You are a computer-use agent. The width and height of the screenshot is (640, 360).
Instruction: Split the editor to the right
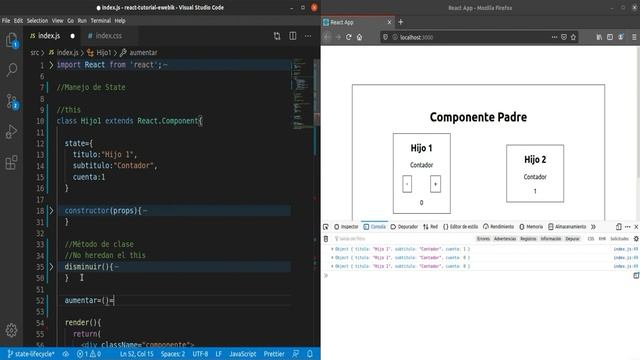293,36
